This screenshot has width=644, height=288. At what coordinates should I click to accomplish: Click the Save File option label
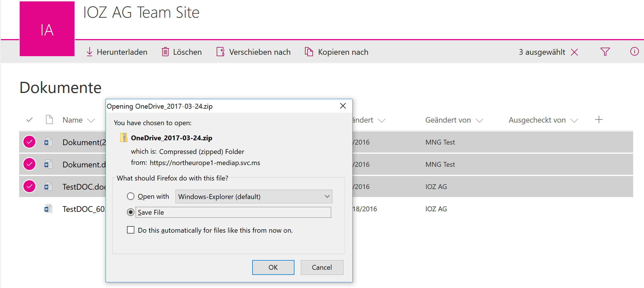coord(151,212)
